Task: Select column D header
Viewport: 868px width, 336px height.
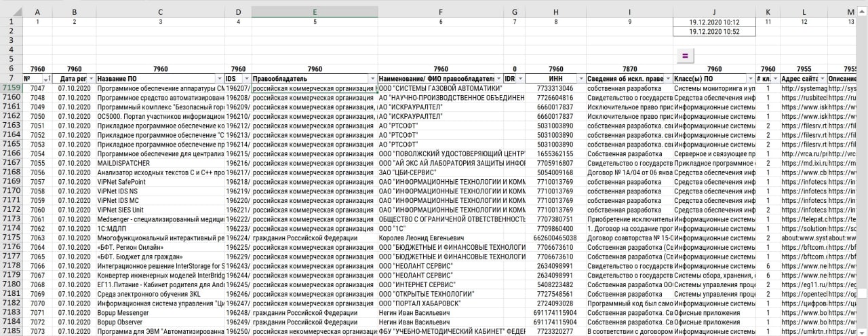Action: pos(238,12)
